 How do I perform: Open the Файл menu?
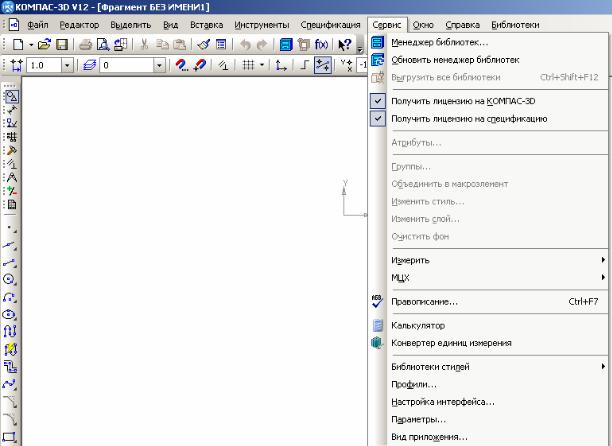[x=38, y=25]
